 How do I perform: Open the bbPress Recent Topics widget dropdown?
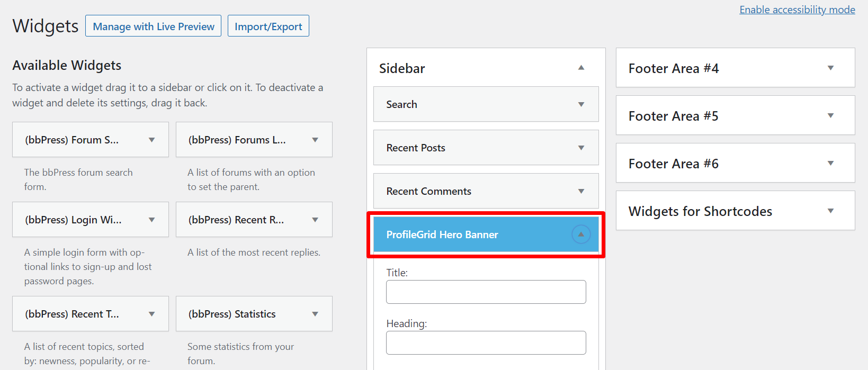[x=151, y=314]
